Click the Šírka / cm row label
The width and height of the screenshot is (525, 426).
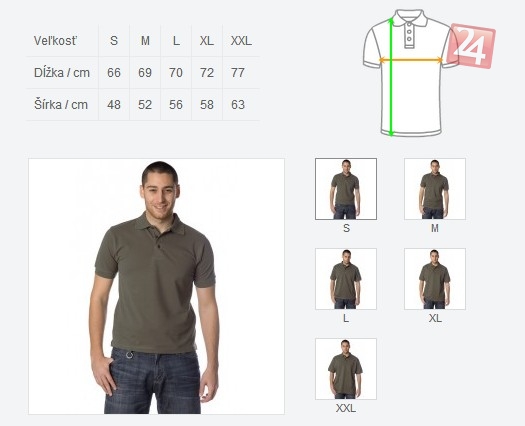pos(61,104)
